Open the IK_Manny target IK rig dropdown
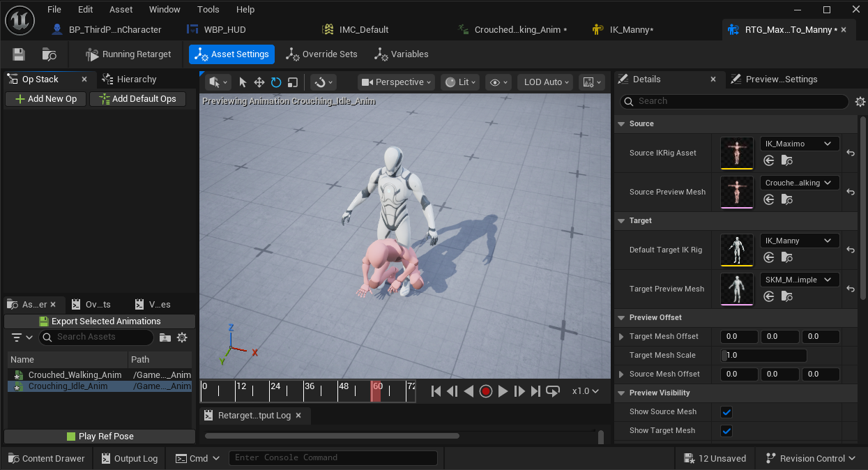 coord(800,241)
